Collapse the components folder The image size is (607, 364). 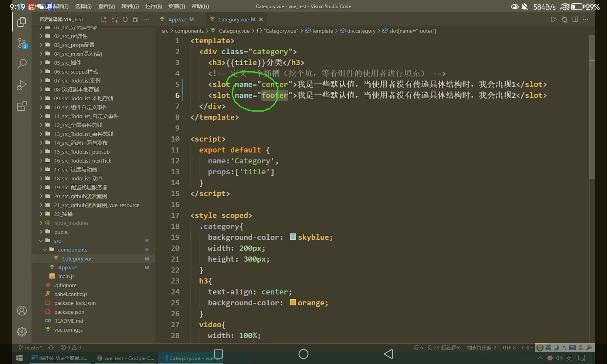click(x=72, y=250)
